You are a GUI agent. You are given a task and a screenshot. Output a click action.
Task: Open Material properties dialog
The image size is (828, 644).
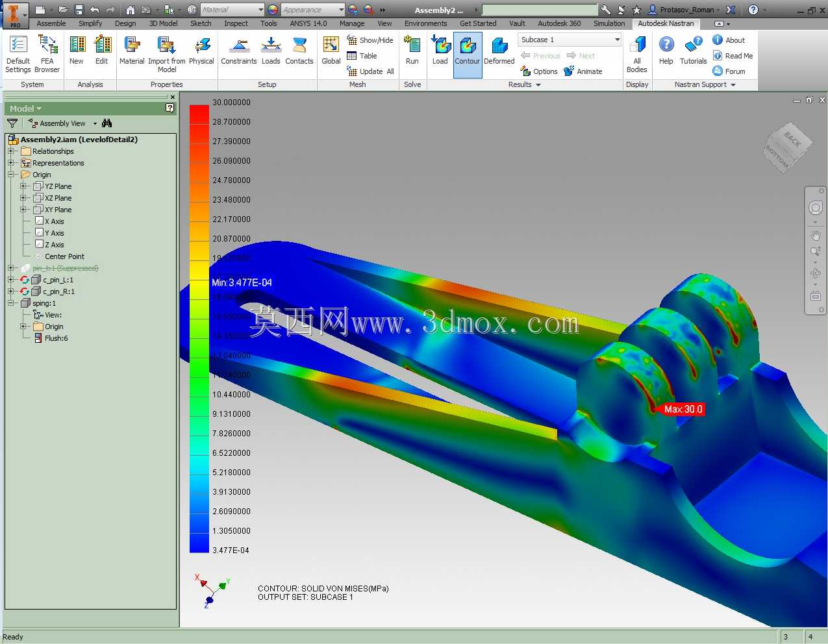point(132,51)
